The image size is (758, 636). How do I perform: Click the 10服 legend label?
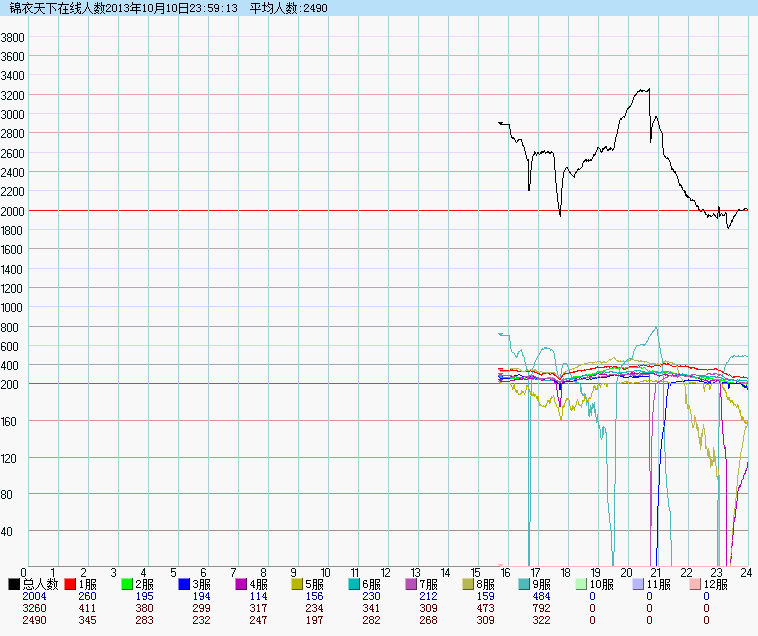[605, 584]
